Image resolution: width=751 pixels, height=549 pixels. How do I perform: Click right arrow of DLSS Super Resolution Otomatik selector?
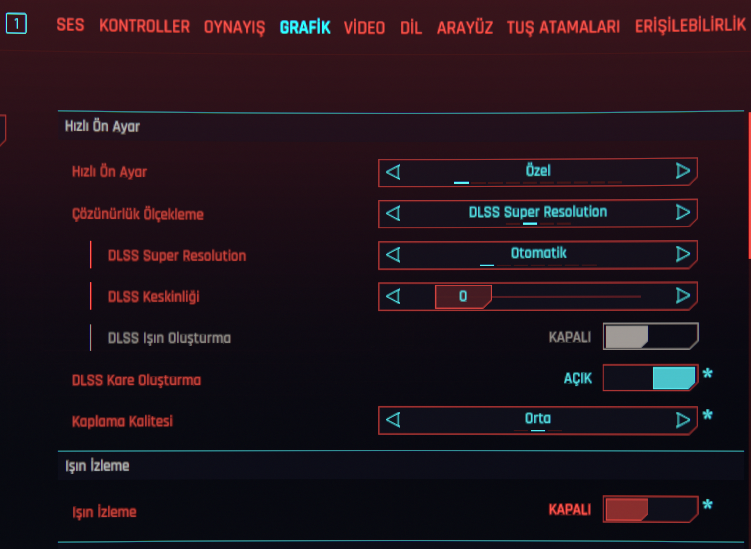683,254
